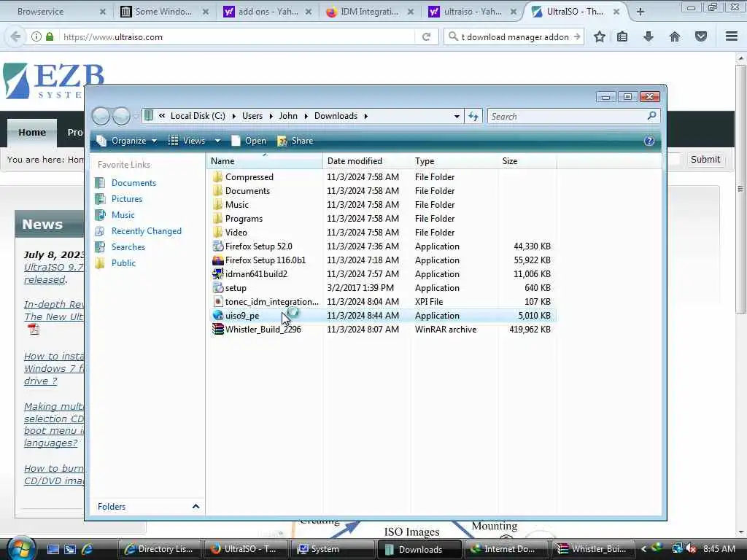
Task: Select uiso9_pe application row
Action: click(x=382, y=316)
